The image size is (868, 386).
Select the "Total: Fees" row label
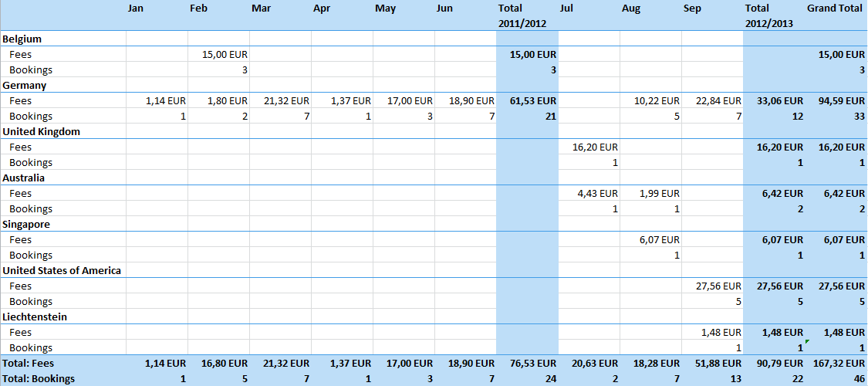point(29,363)
